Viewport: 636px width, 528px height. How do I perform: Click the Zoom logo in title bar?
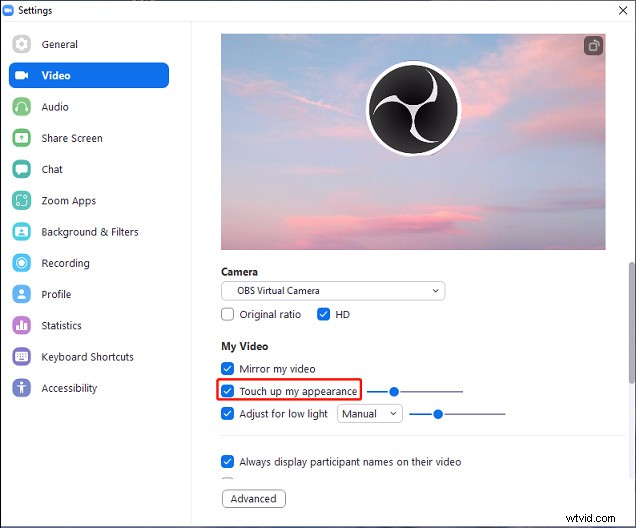(x=8, y=10)
